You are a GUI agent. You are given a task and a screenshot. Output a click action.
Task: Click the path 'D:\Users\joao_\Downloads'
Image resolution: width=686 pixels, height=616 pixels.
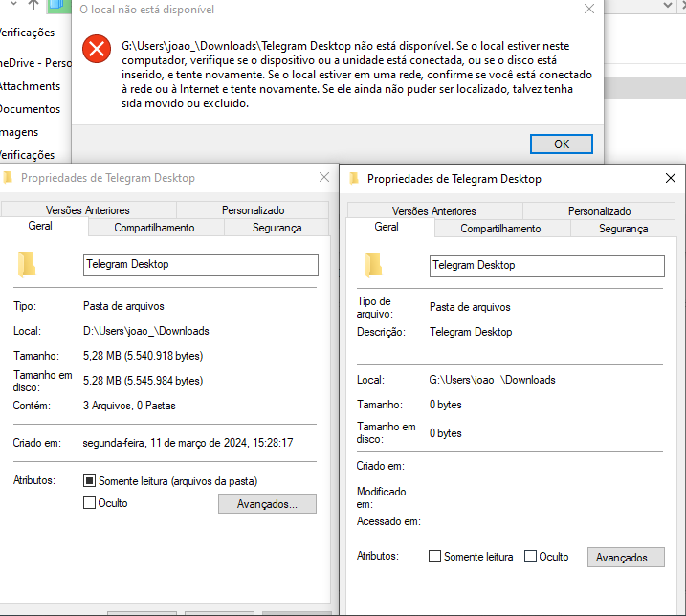tap(146, 331)
